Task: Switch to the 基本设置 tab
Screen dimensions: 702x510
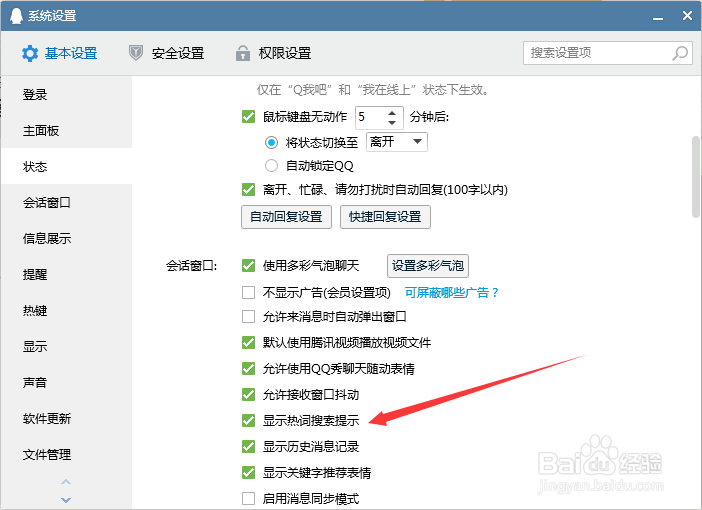Action: click(x=60, y=53)
